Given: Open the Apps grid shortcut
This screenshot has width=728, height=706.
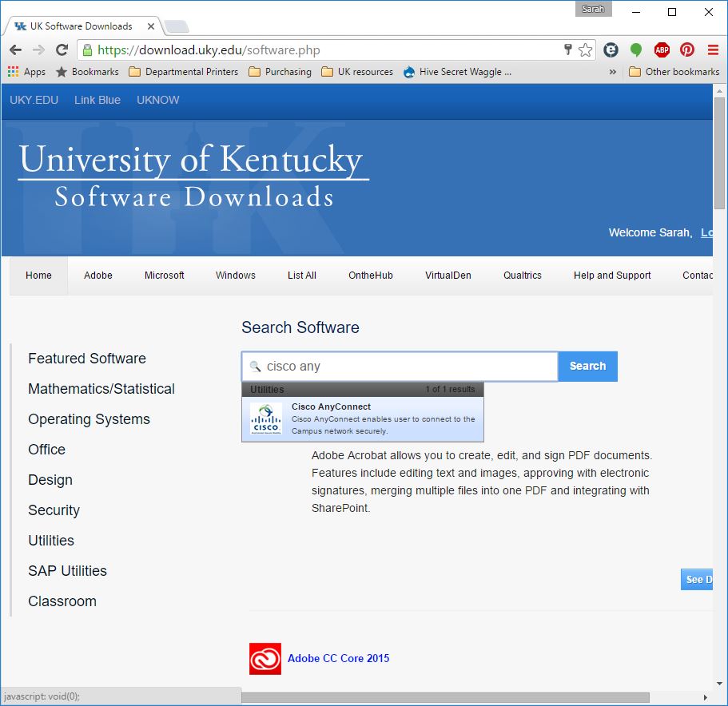Looking at the screenshot, I should pyautogui.click(x=26, y=72).
